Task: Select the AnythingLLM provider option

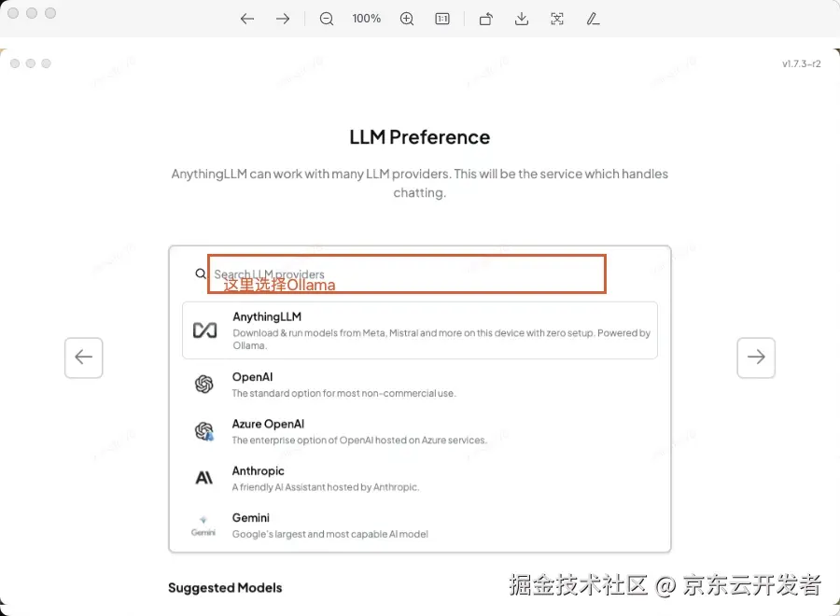Action: coord(419,330)
